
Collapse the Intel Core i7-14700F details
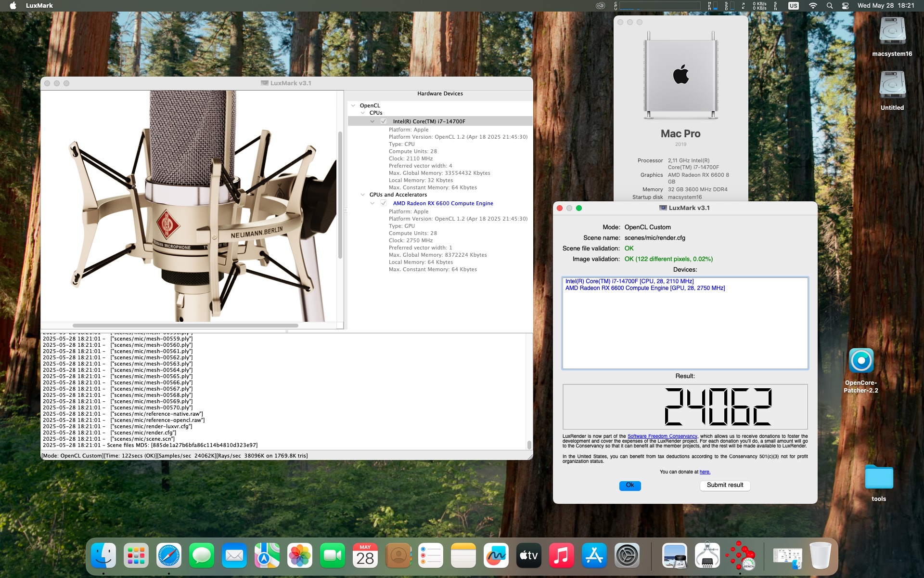372,121
